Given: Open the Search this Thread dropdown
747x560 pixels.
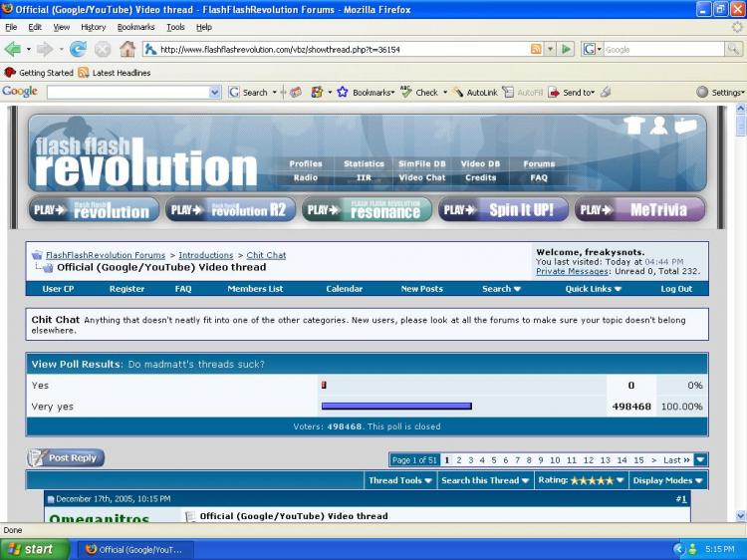Looking at the screenshot, I should (485, 480).
